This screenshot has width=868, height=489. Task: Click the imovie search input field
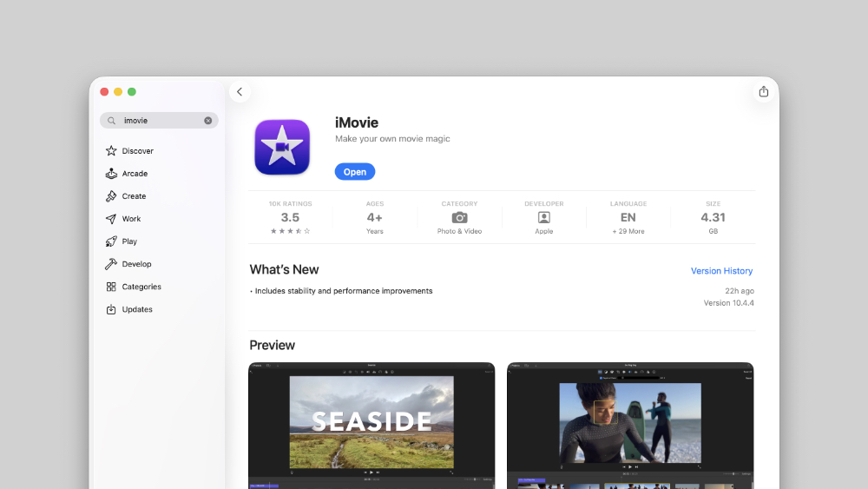pyautogui.click(x=161, y=121)
